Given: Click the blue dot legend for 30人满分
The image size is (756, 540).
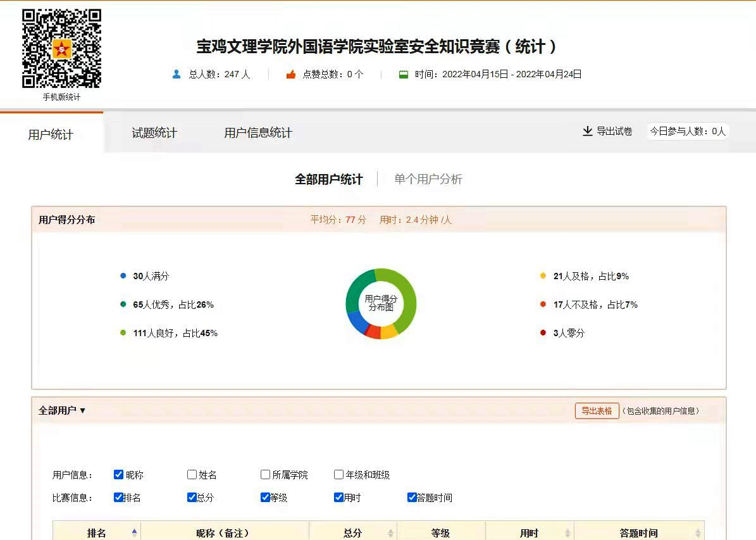Looking at the screenshot, I should [x=123, y=276].
